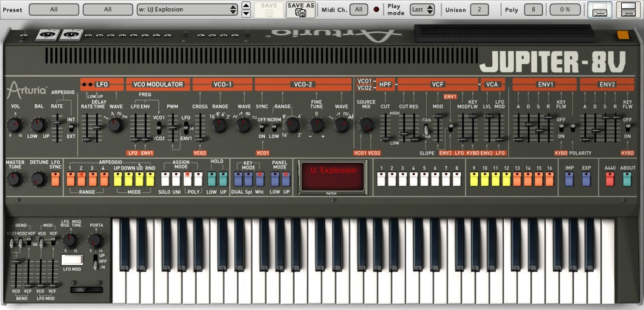Screen dimensions: 644x310
Task: Toggle the A440 tuning tone button
Action: (610, 179)
